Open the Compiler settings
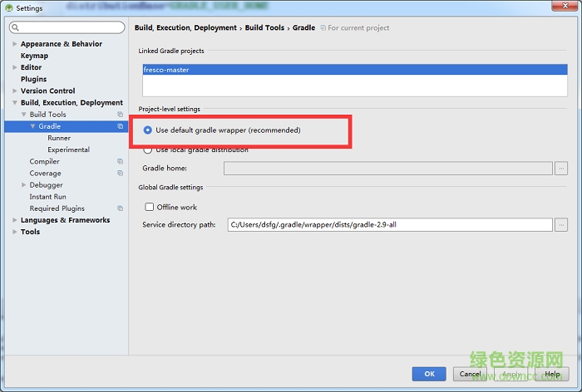 tap(45, 161)
